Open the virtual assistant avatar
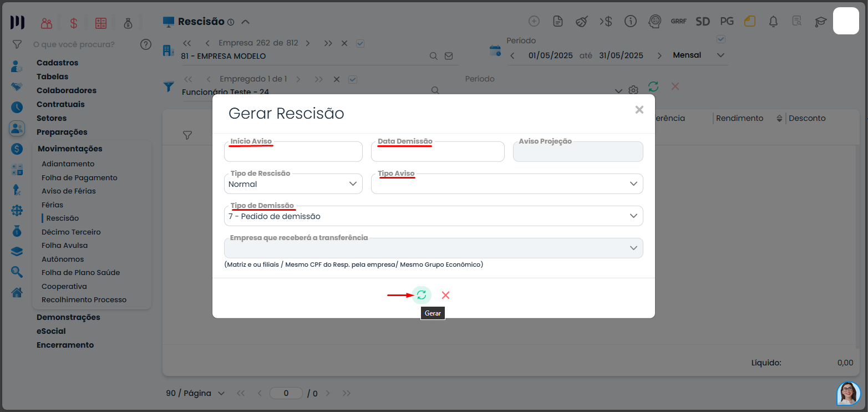 (848, 393)
